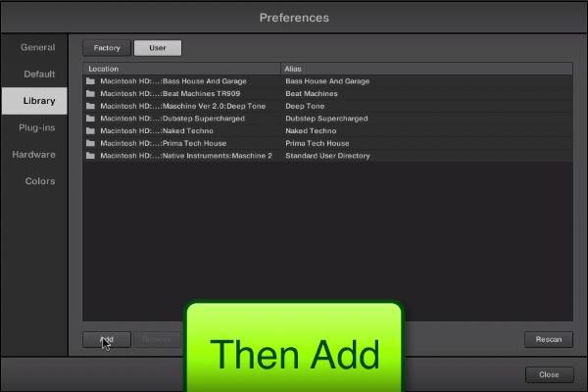
Task: Open the Default preferences page
Action: 39,73
